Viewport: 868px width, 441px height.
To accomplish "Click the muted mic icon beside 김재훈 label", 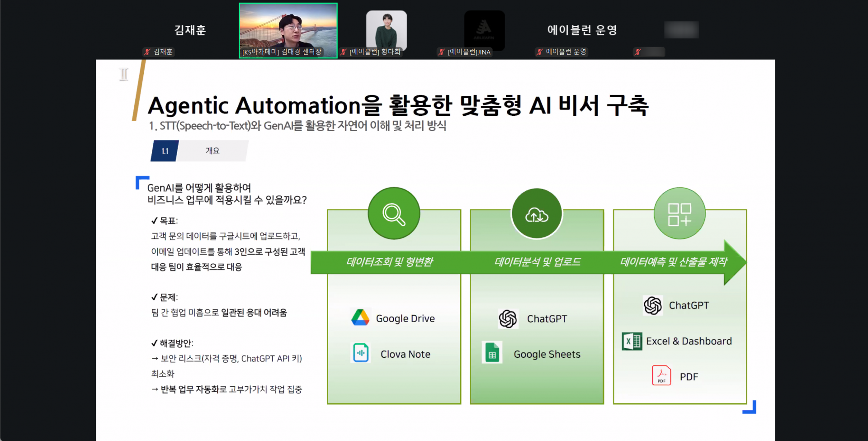I will (x=147, y=52).
